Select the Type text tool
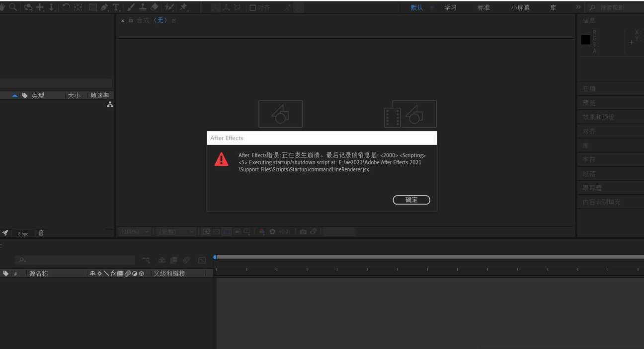 pyautogui.click(x=116, y=7)
